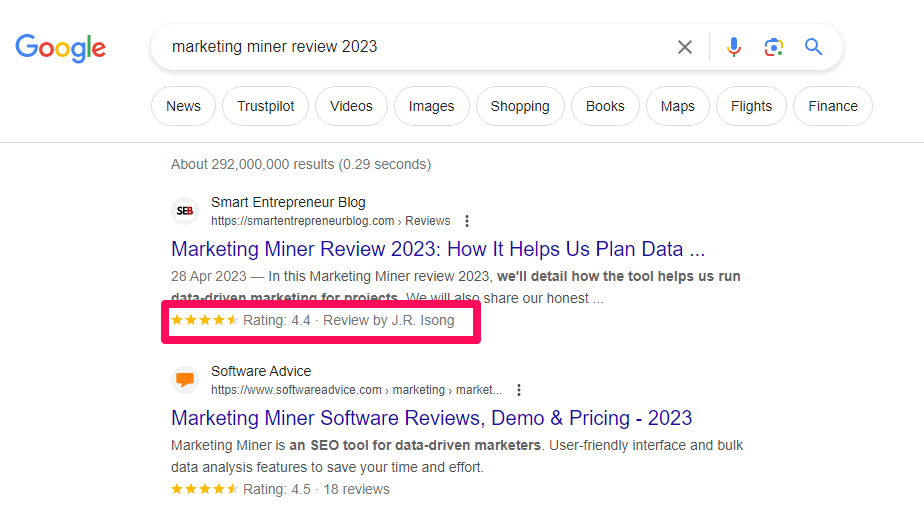Start voice search with microphone icon
924x530 pixels.
(734, 47)
